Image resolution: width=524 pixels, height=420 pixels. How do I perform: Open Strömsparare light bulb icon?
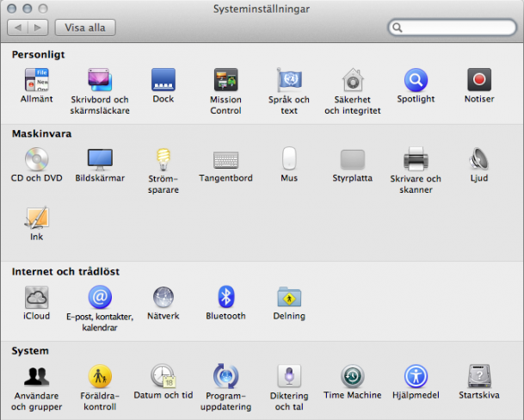pos(163,159)
